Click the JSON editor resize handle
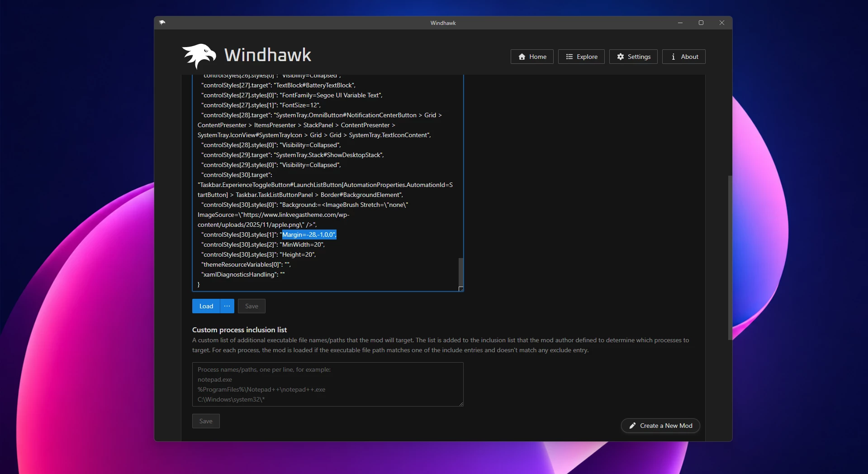Screen dimensions: 868x474 461,289
